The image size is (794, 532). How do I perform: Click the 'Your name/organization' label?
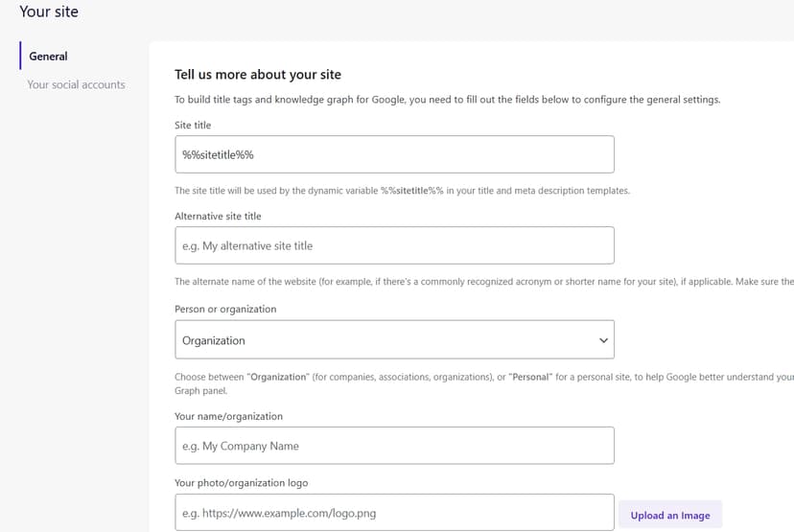(x=228, y=417)
